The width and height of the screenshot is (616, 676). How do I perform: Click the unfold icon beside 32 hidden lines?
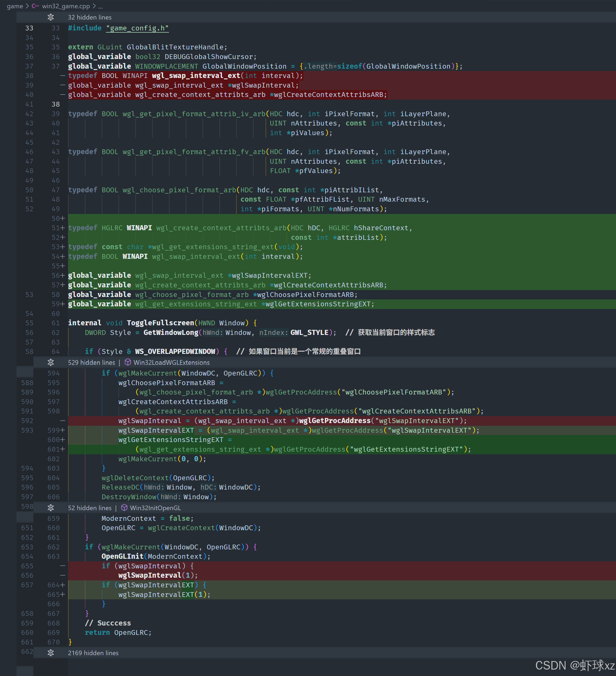(x=51, y=17)
